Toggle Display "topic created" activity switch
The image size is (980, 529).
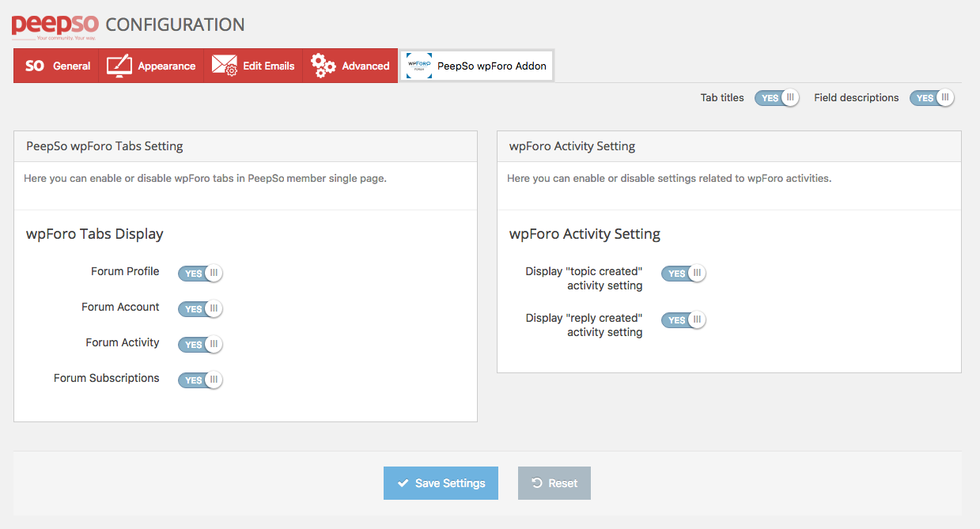pos(683,274)
